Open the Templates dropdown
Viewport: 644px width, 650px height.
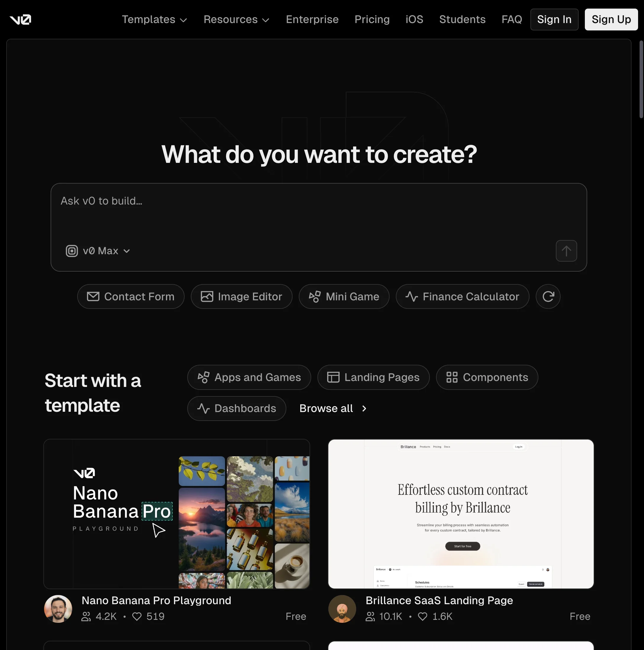pos(154,19)
